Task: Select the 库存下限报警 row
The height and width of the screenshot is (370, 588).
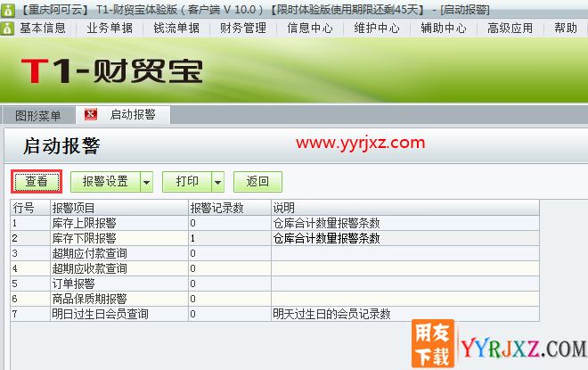Action: point(275,238)
